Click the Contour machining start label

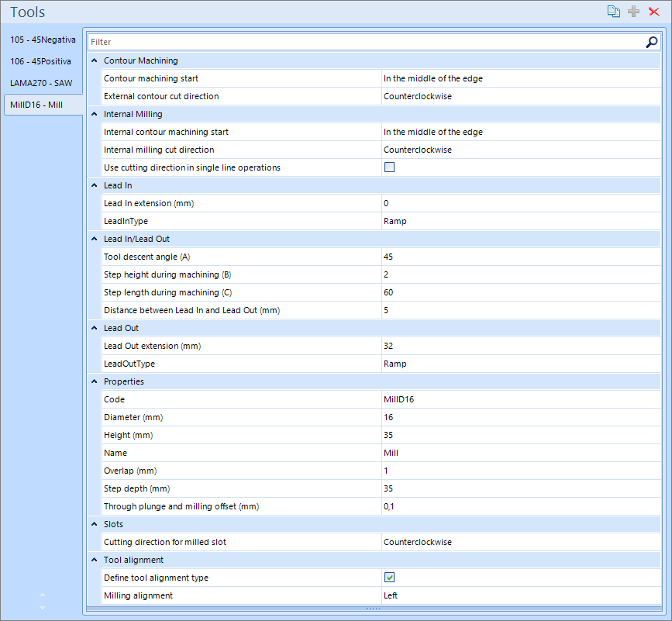click(x=151, y=78)
